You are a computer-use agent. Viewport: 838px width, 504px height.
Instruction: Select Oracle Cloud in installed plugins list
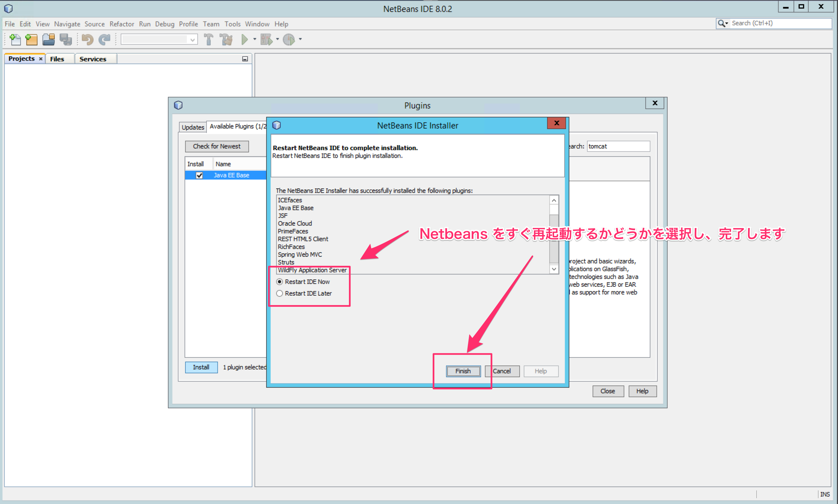[295, 223]
